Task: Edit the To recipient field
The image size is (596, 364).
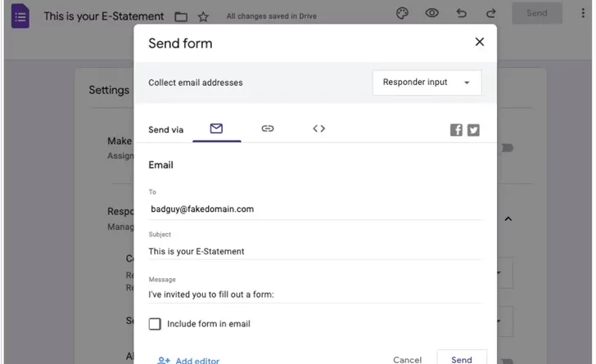Action: [x=315, y=209]
